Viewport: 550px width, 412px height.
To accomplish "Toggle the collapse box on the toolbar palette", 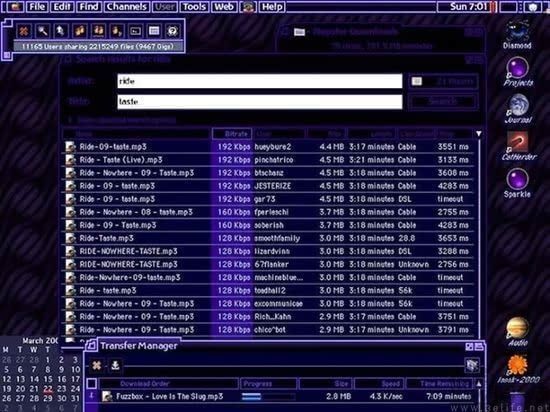I will point(7,54).
